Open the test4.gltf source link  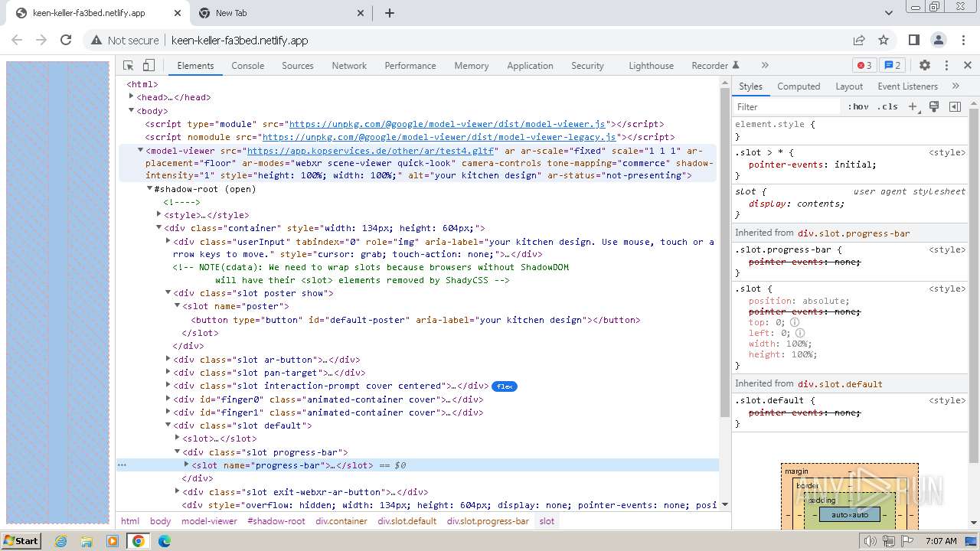(371, 151)
